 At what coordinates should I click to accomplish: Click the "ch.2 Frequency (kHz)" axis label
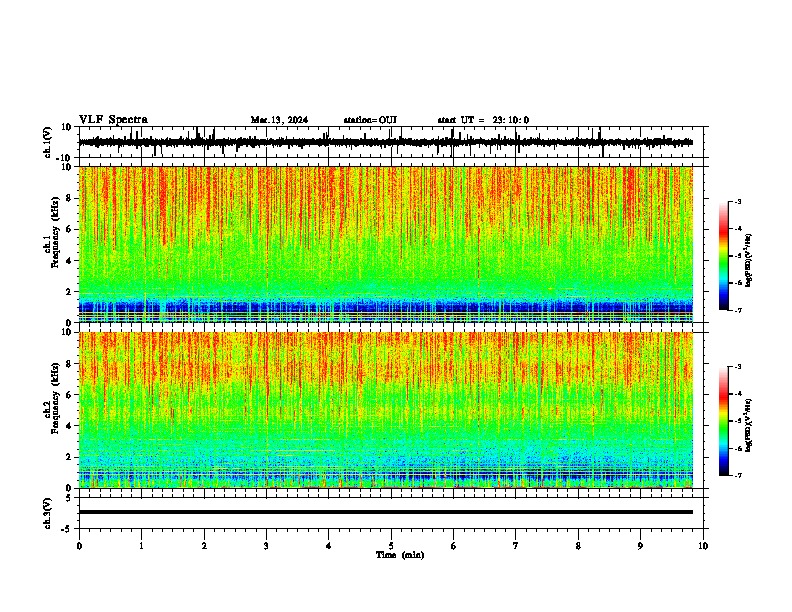[51, 398]
